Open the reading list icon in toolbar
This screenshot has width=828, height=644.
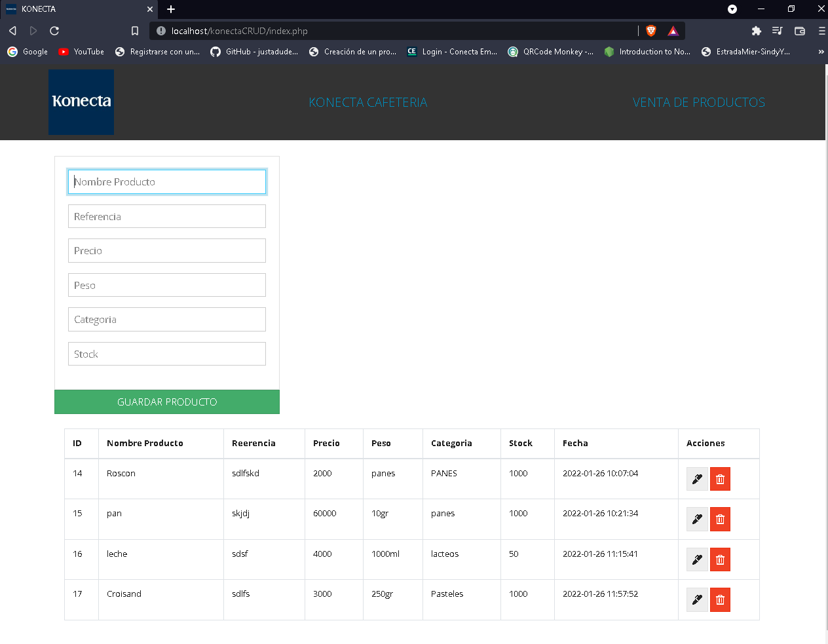click(x=778, y=30)
